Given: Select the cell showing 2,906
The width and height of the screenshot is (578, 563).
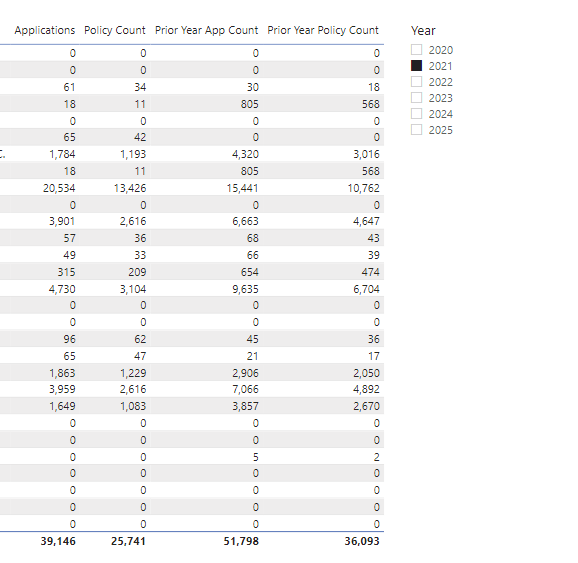Looking at the screenshot, I should [x=246, y=373].
